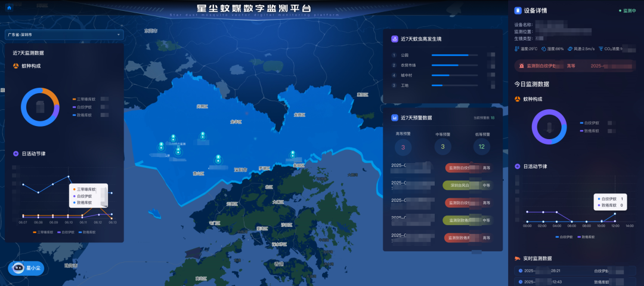The width and height of the screenshot is (644, 286).
Task: Open the 深圳台风白 中等 alert
Action: coord(468,185)
